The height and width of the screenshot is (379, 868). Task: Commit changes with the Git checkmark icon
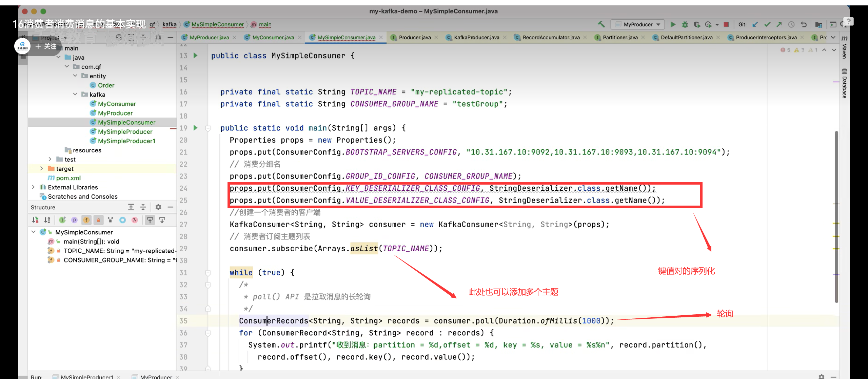click(767, 24)
